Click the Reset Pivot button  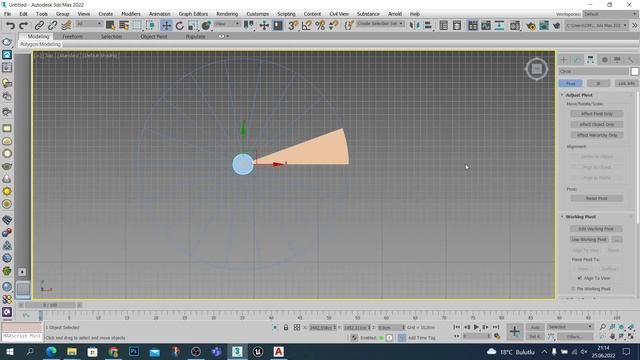[x=597, y=198]
